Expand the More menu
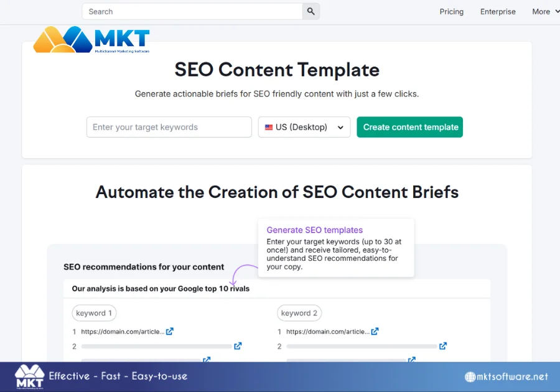The width and height of the screenshot is (560, 392). click(x=545, y=12)
